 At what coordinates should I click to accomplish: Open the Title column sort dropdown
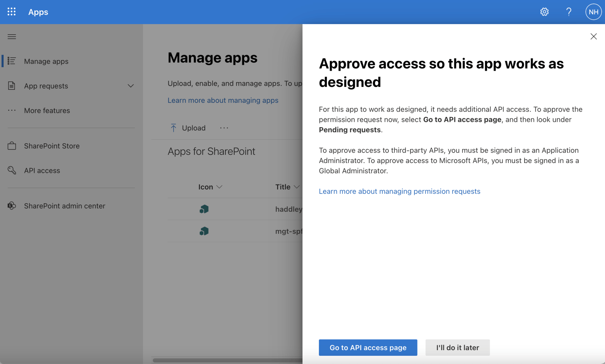coord(297,187)
